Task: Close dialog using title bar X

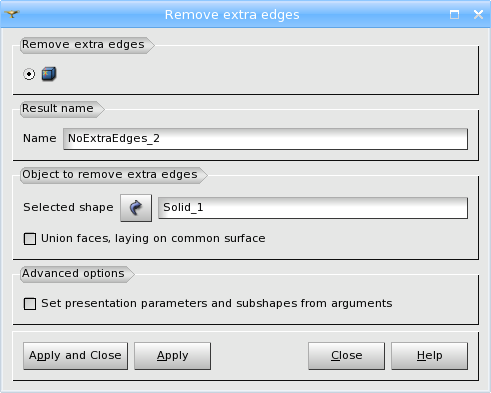Action: [478, 14]
